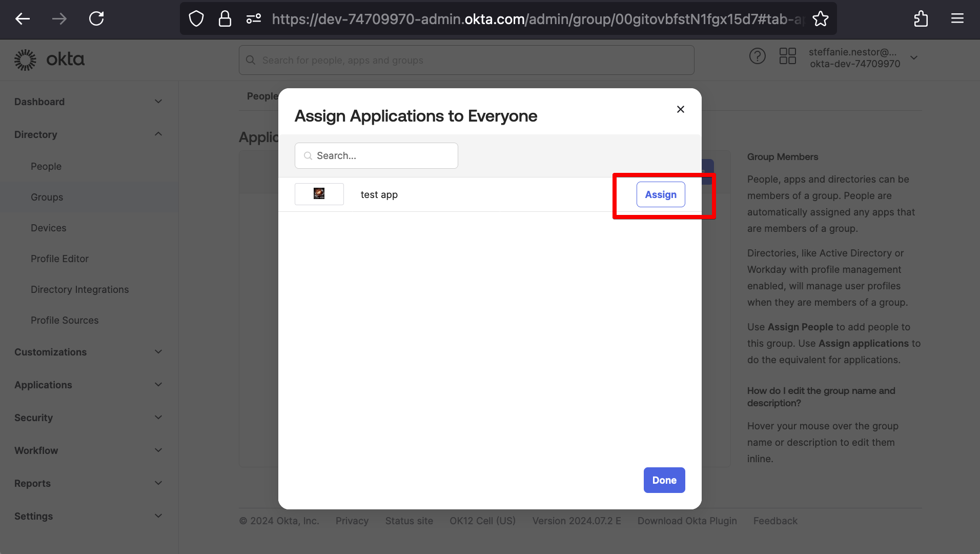The width and height of the screenshot is (980, 554).
Task: Click the Group Members heading
Action: point(783,157)
